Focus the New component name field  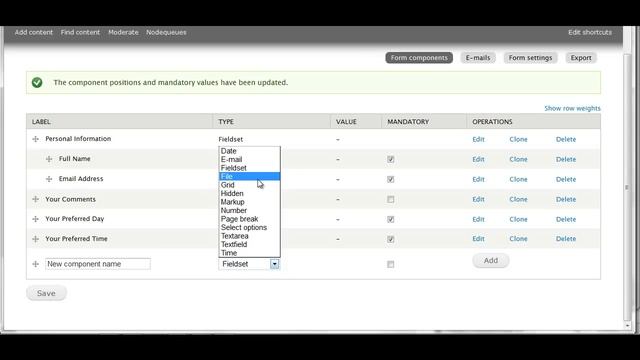coord(98,264)
